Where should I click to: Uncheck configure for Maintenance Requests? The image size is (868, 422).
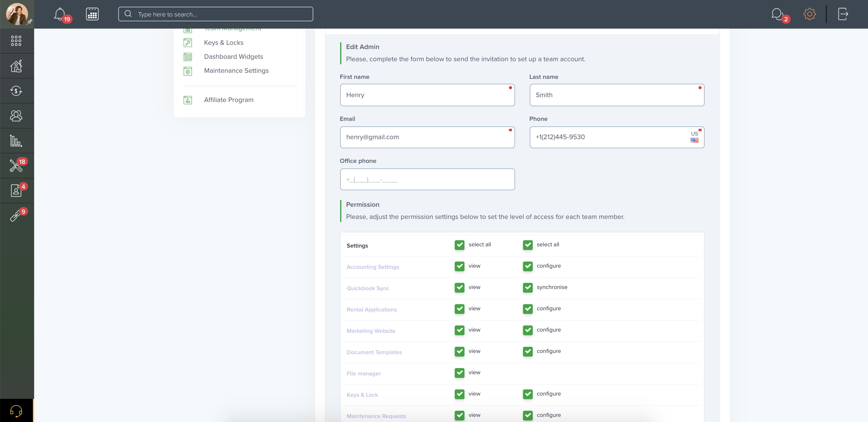click(528, 415)
